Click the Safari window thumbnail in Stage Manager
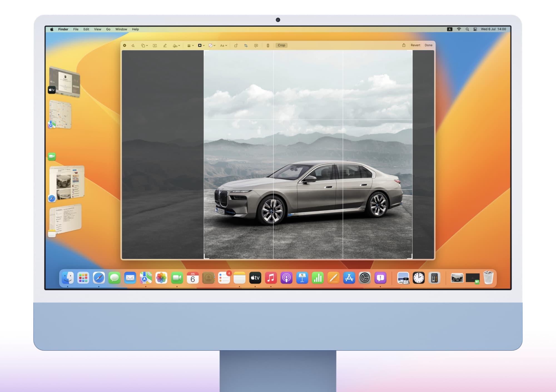 (67, 182)
